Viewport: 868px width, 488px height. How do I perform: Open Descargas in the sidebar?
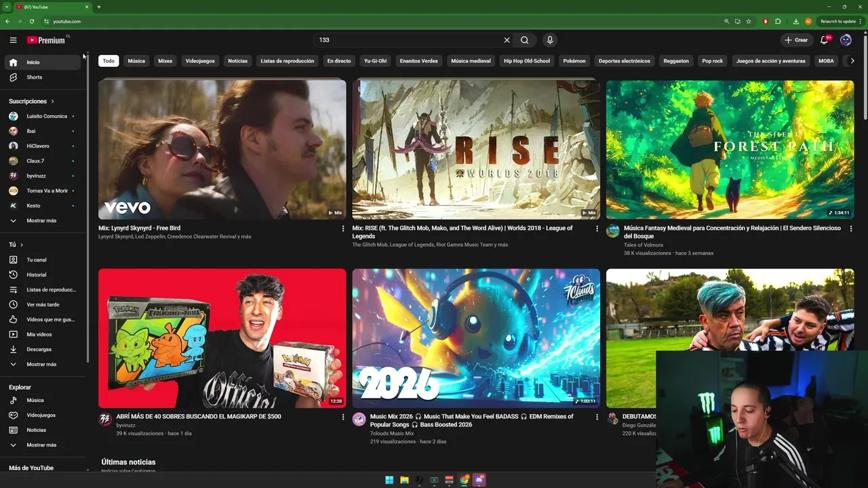coord(44,349)
